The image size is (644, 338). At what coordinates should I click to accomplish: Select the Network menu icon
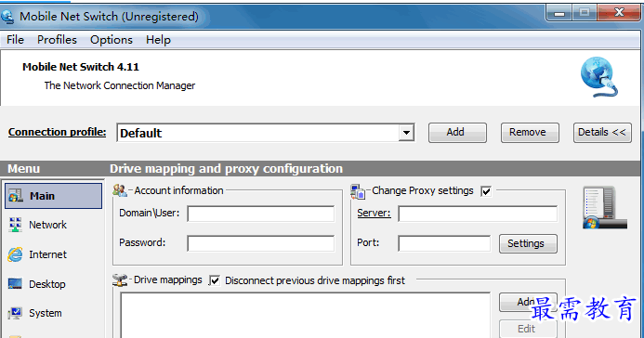tap(15, 225)
